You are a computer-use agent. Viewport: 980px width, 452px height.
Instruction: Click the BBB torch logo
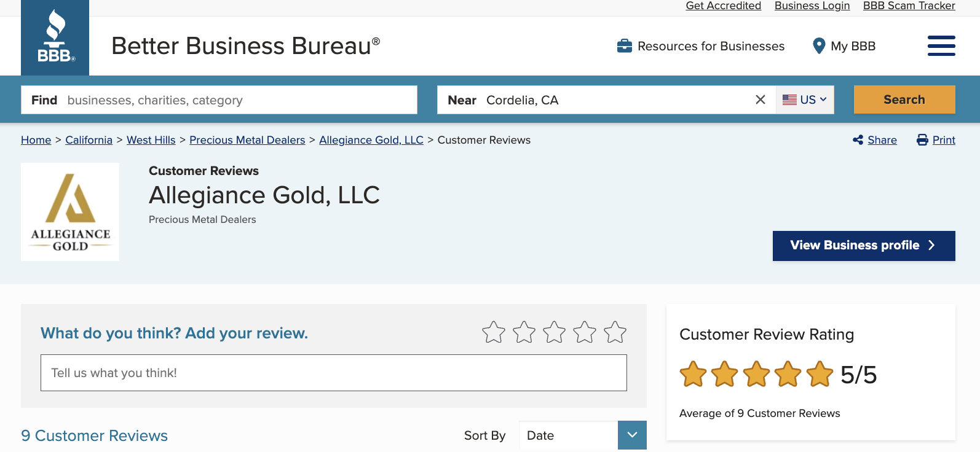[x=55, y=37]
